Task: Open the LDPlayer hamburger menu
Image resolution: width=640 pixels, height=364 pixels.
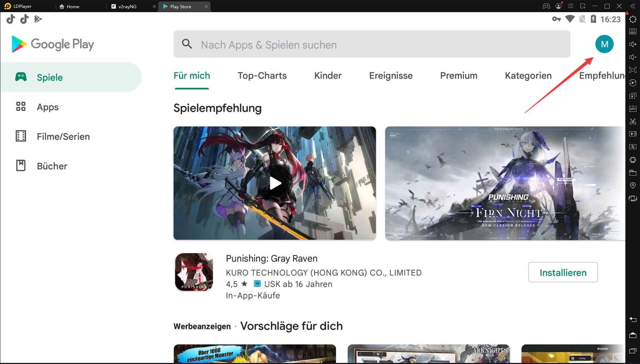Action: click(571, 6)
